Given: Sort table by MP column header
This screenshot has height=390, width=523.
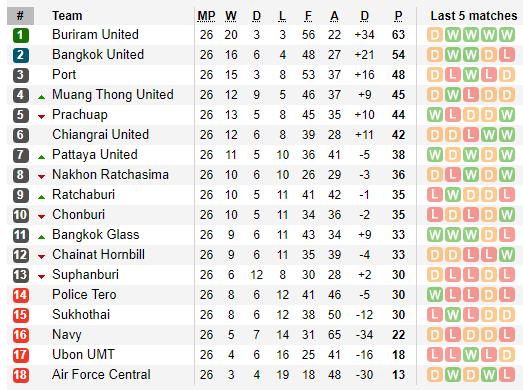Looking at the screenshot, I should (206, 16).
